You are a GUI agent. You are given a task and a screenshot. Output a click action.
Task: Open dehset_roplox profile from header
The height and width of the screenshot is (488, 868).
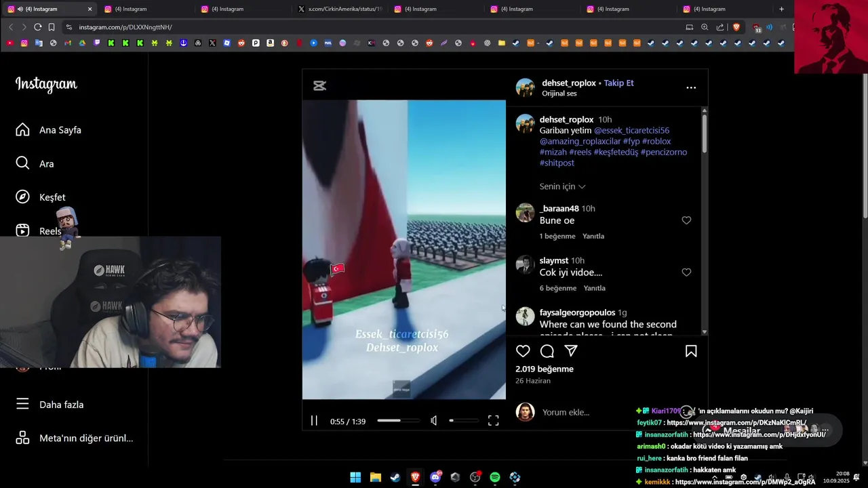click(569, 83)
